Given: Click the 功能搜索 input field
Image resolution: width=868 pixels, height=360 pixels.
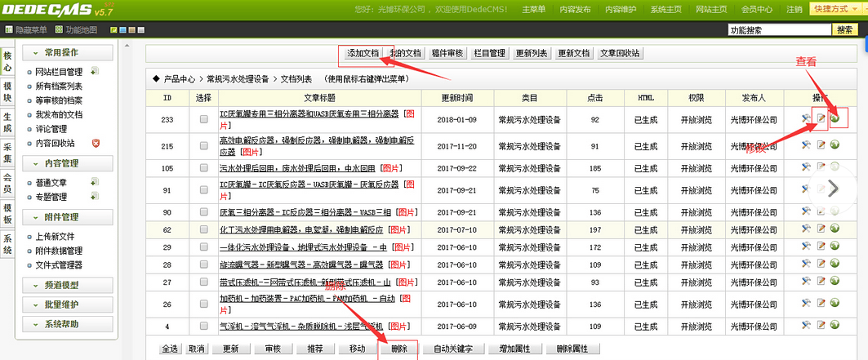Looking at the screenshot, I should (780, 30).
